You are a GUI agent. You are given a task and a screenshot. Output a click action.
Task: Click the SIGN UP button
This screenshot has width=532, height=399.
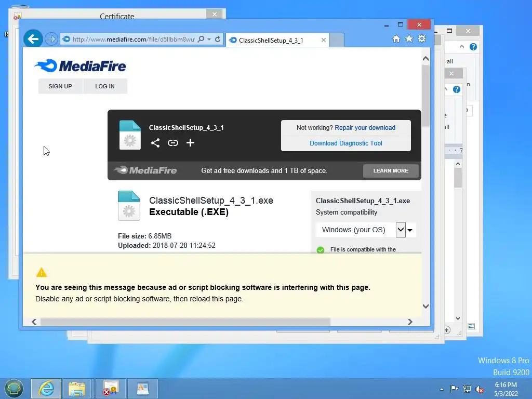(60, 86)
